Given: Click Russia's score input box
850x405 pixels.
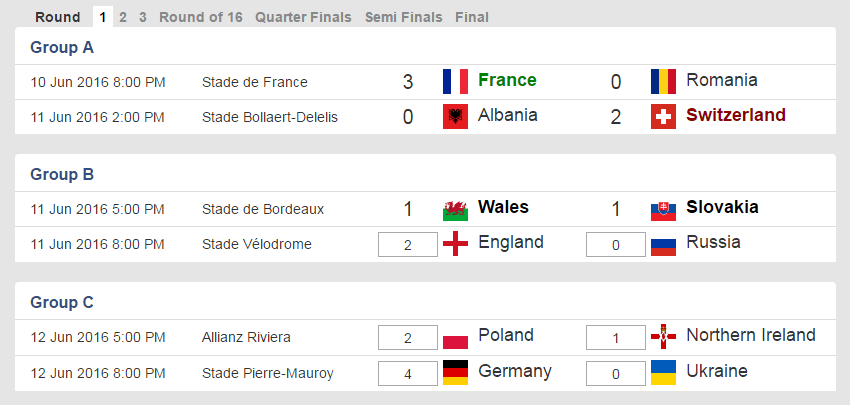Looking at the screenshot, I should point(615,244).
